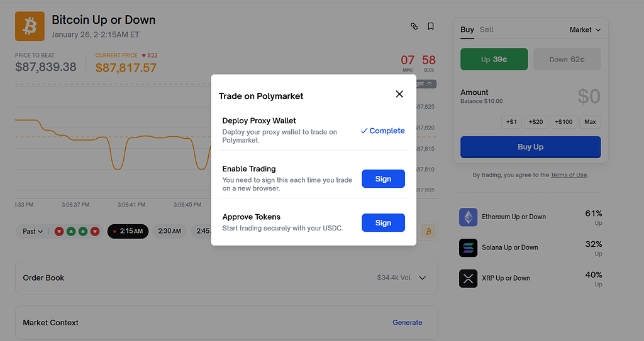The width and height of the screenshot is (644, 341).
Task: Copy the market link via chain icon
Action: pos(414,26)
